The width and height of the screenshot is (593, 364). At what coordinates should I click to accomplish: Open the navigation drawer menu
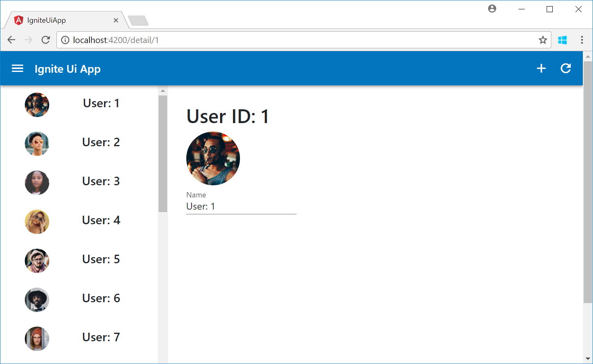click(x=17, y=68)
